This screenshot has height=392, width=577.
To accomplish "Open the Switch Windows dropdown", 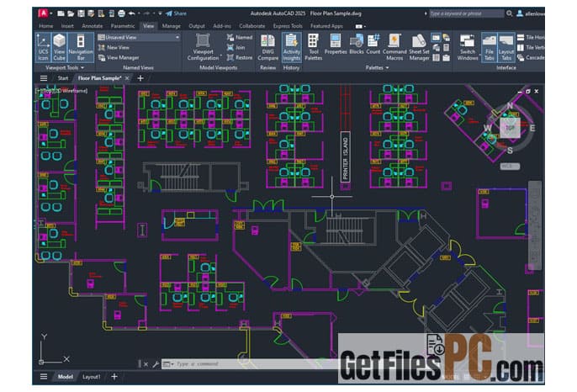I will [x=468, y=47].
